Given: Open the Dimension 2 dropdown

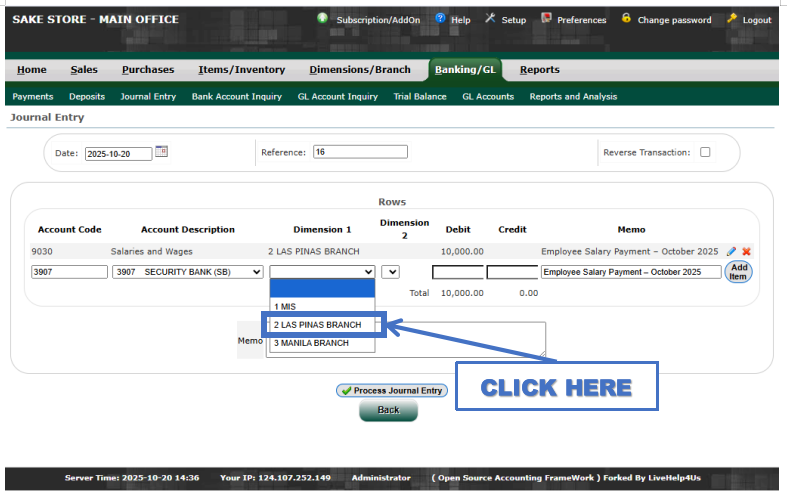Looking at the screenshot, I should click(390, 272).
